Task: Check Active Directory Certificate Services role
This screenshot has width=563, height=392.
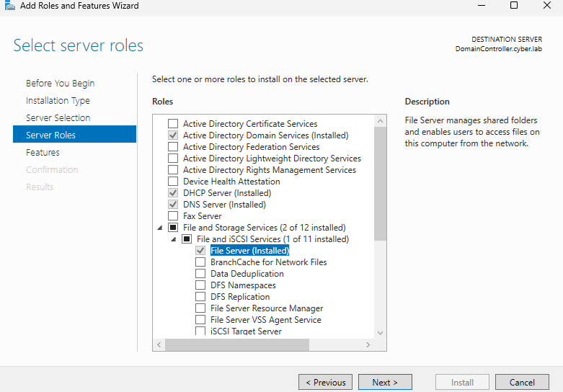Action: [x=172, y=124]
